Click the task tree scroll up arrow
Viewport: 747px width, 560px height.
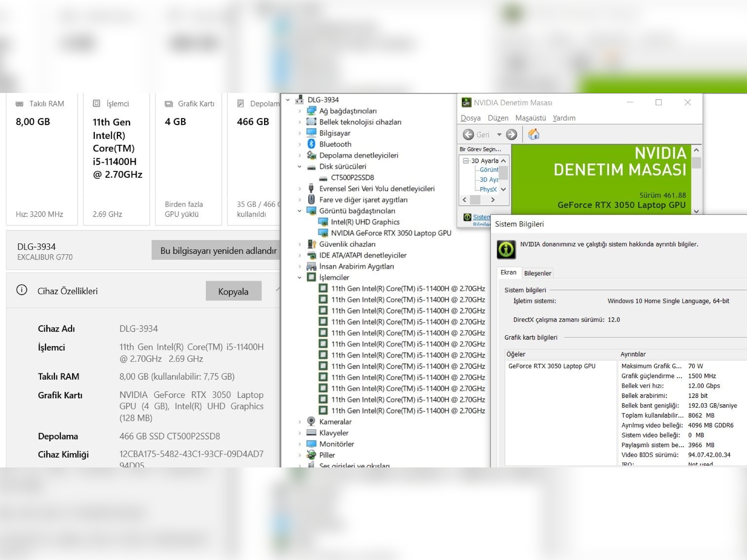point(503,161)
